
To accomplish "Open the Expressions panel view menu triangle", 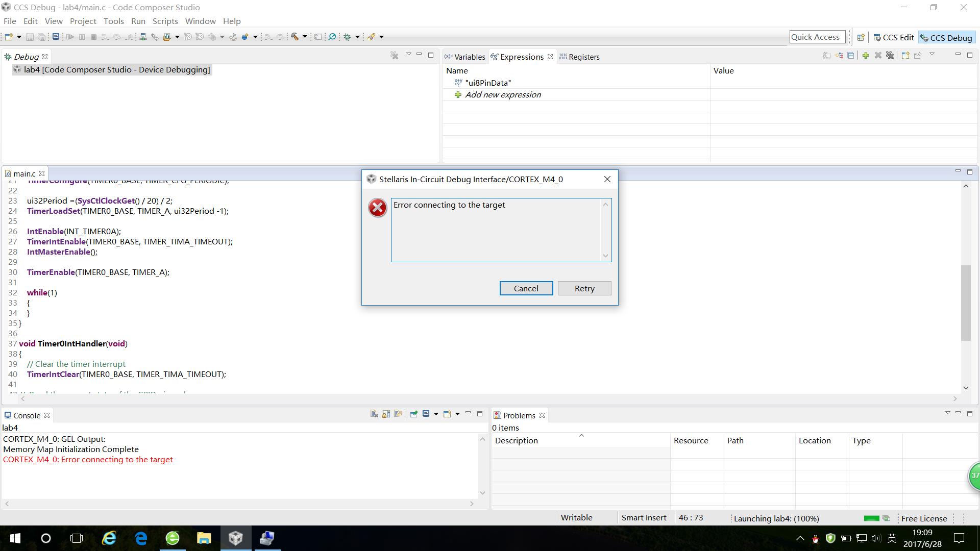I will tap(932, 55).
